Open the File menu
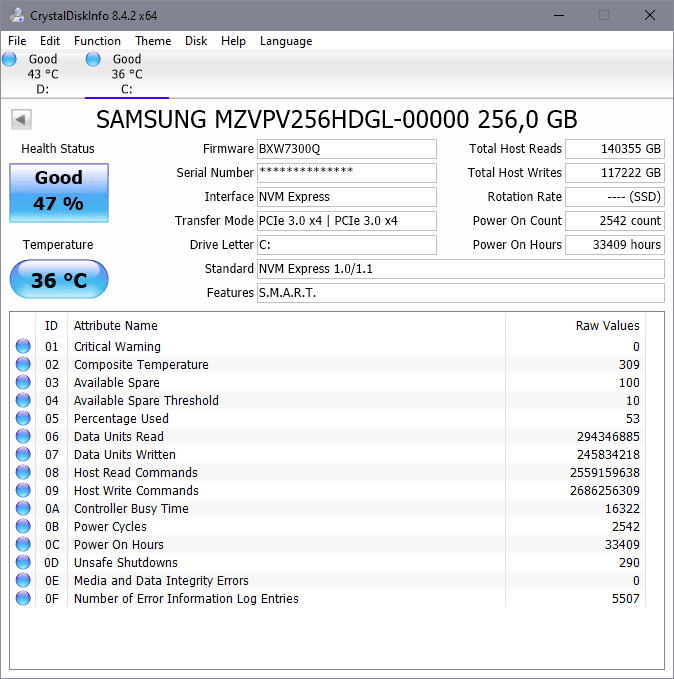The image size is (674, 679). coord(17,41)
